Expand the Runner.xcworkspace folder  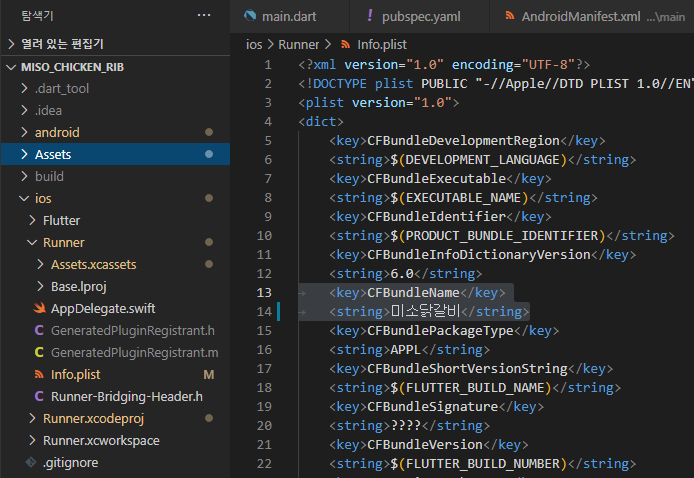(x=32, y=440)
